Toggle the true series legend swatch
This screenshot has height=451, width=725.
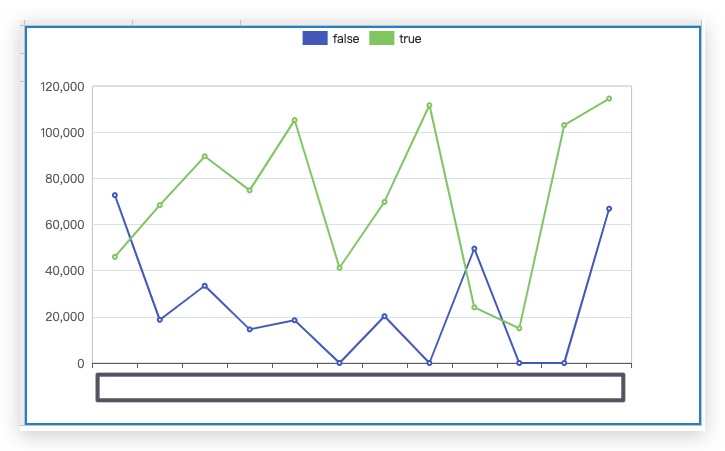[381, 38]
